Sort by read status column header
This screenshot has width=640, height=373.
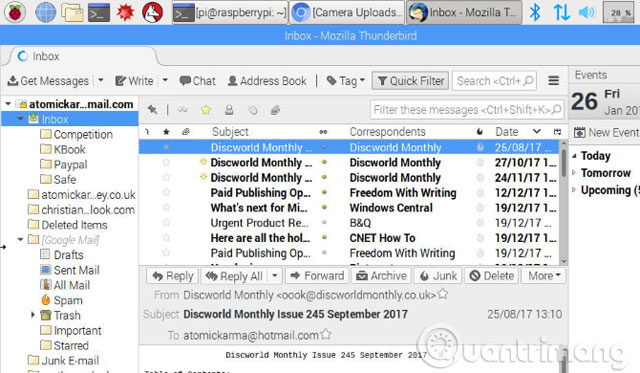(323, 132)
